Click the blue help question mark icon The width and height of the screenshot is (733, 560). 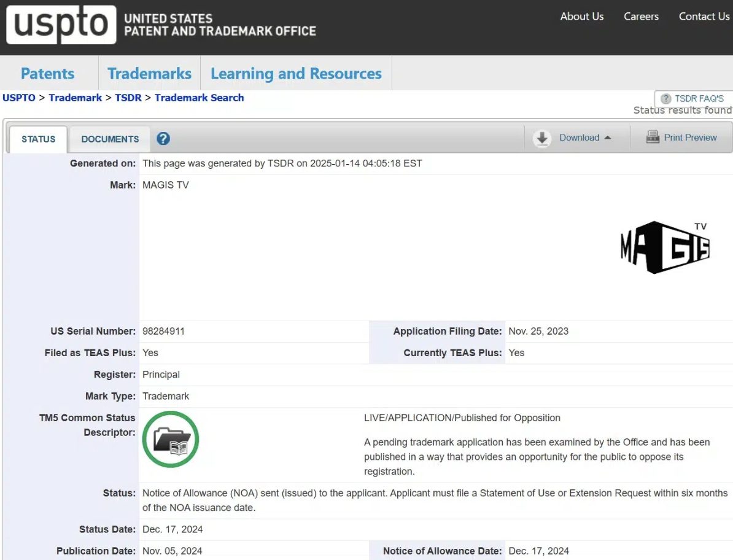click(x=163, y=139)
